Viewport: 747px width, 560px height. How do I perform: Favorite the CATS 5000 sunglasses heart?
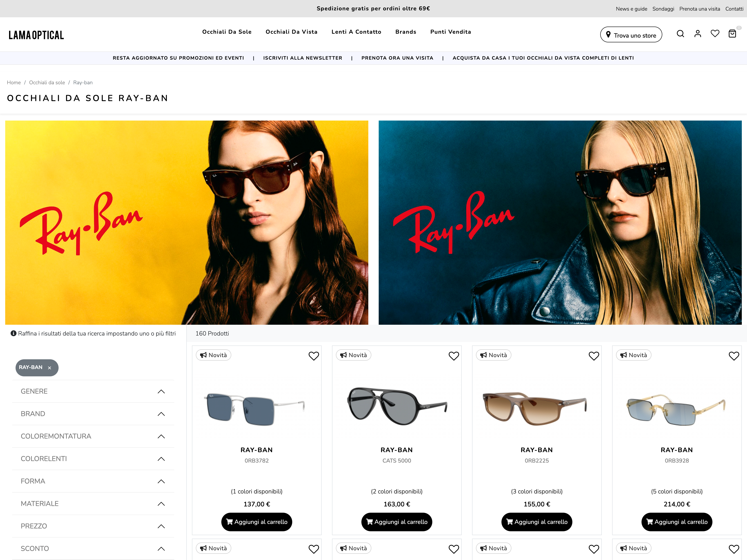point(454,356)
